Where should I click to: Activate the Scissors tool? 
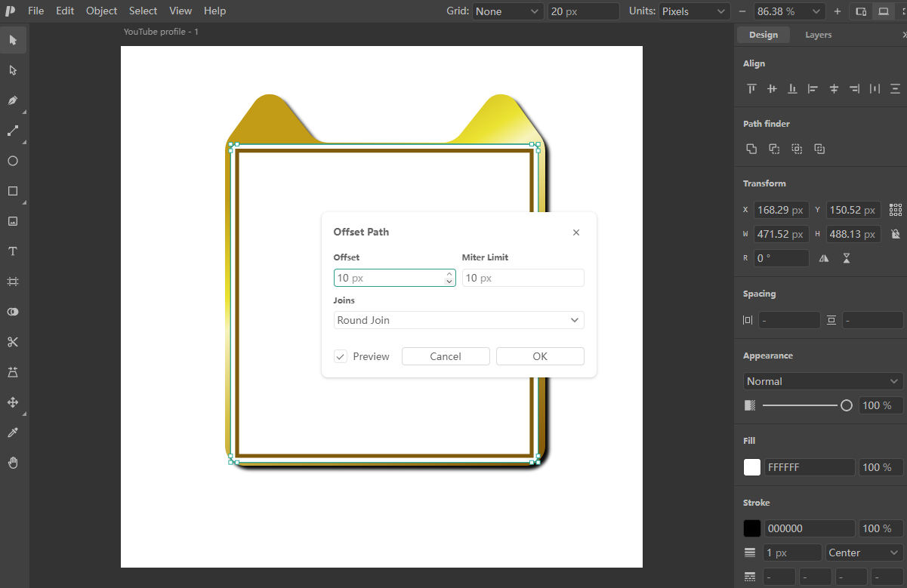point(13,342)
